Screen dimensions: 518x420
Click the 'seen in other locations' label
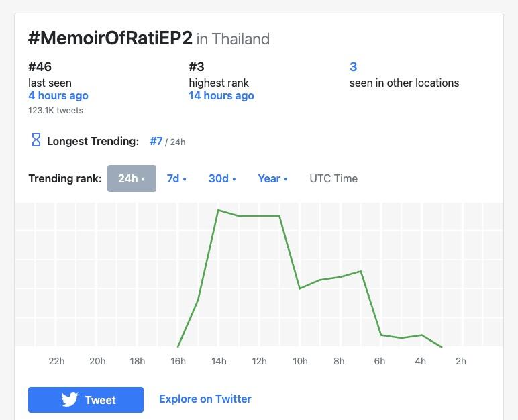tap(405, 83)
